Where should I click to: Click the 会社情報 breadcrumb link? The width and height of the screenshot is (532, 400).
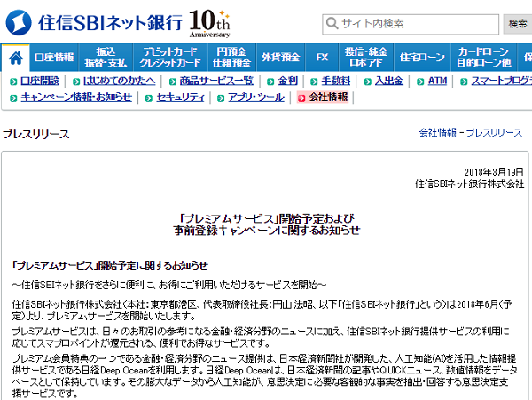[438, 133]
